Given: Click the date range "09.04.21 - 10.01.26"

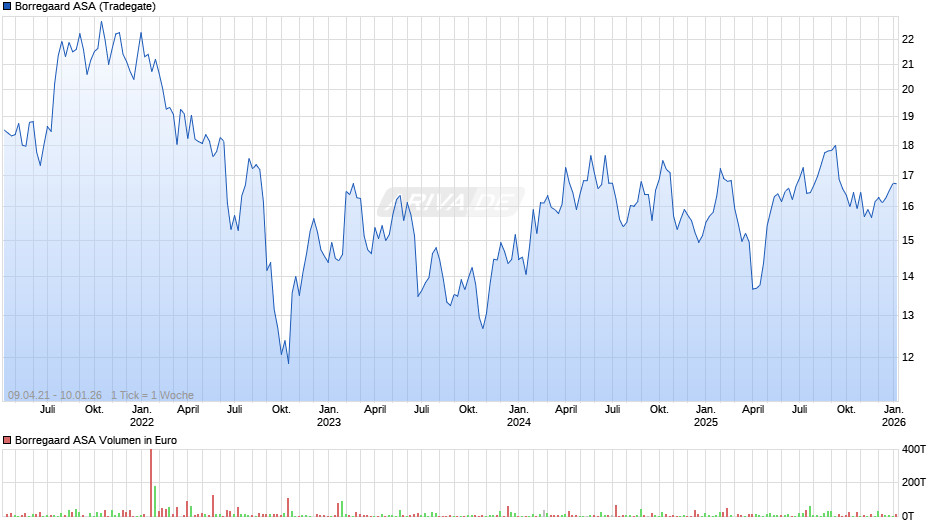Looking at the screenshot, I should (x=55, y=395).
